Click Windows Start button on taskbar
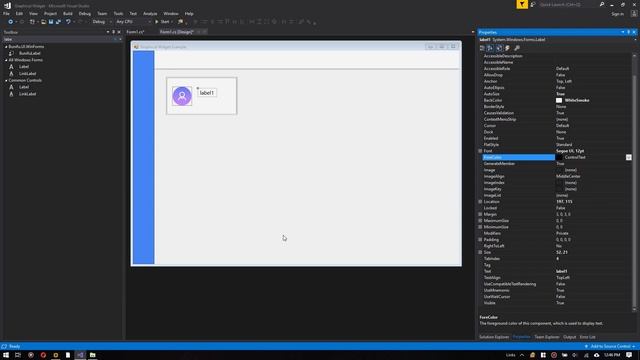Screen dimensions: 640x360 pos(6,355)
